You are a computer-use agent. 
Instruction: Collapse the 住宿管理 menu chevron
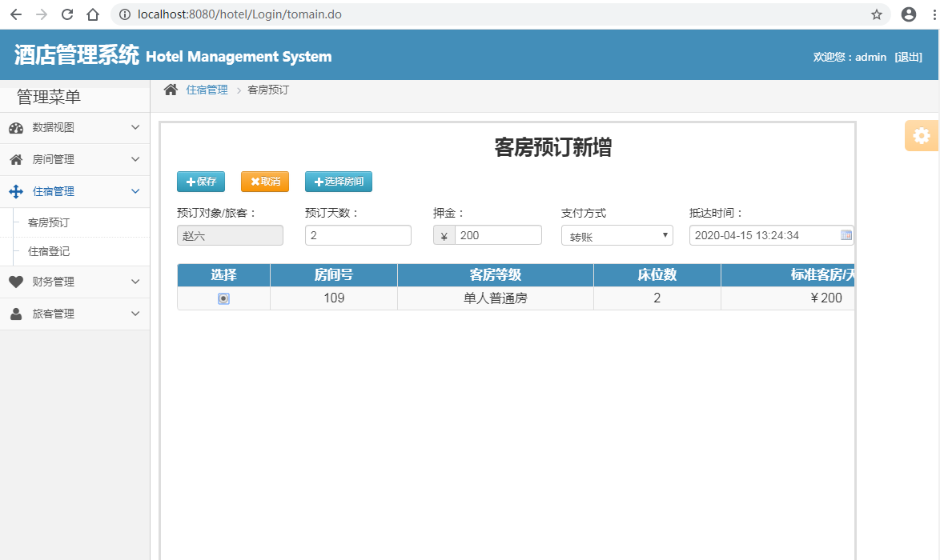tap(135, 192)
